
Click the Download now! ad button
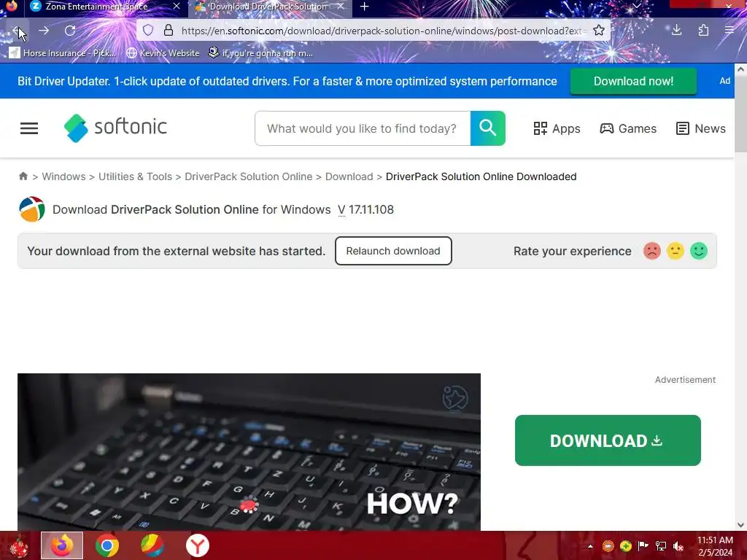click(x=633, y=81)
